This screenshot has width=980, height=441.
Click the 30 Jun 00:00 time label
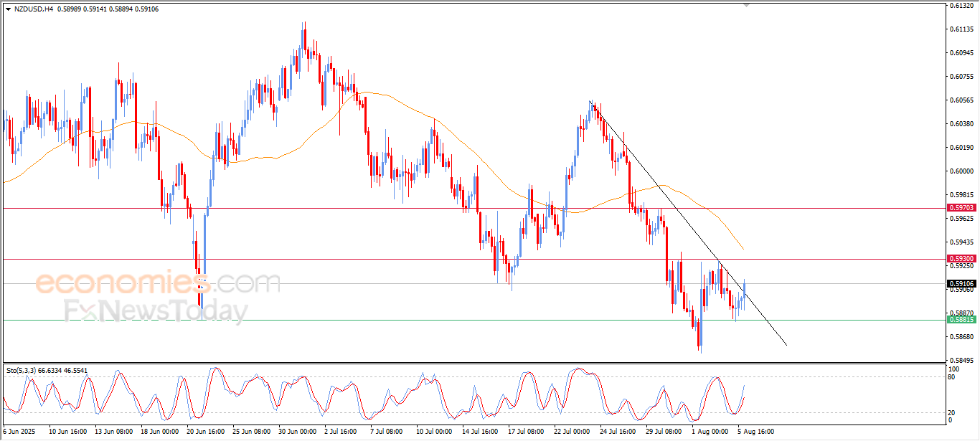(x=297, y=432)
